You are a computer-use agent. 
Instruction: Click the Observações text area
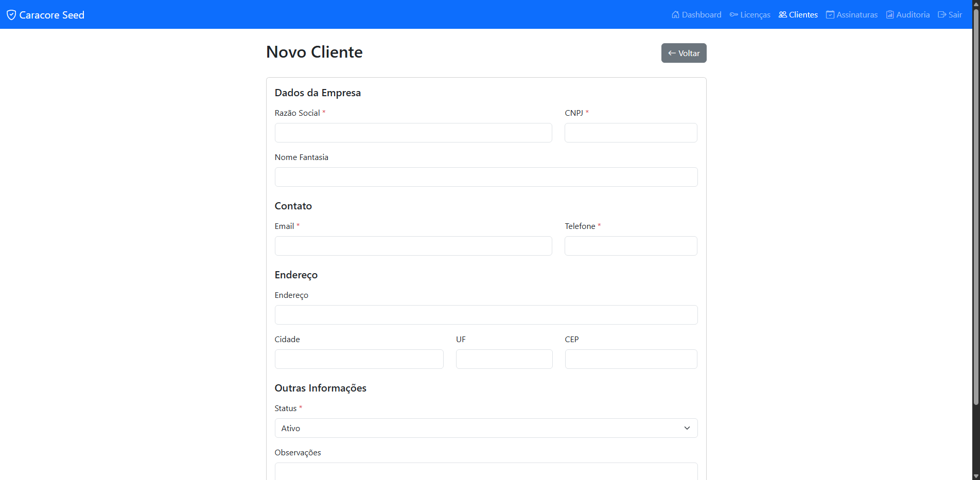[x=485, y=473]
